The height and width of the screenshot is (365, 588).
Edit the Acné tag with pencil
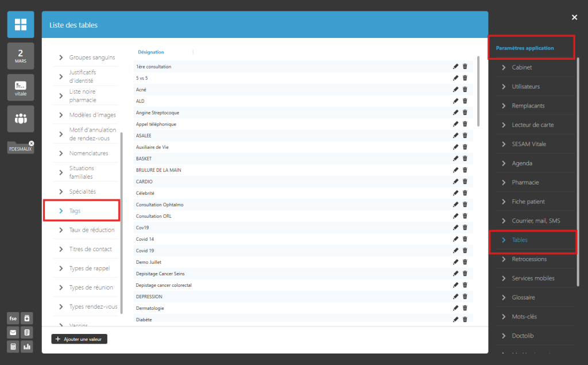point(455,90)
